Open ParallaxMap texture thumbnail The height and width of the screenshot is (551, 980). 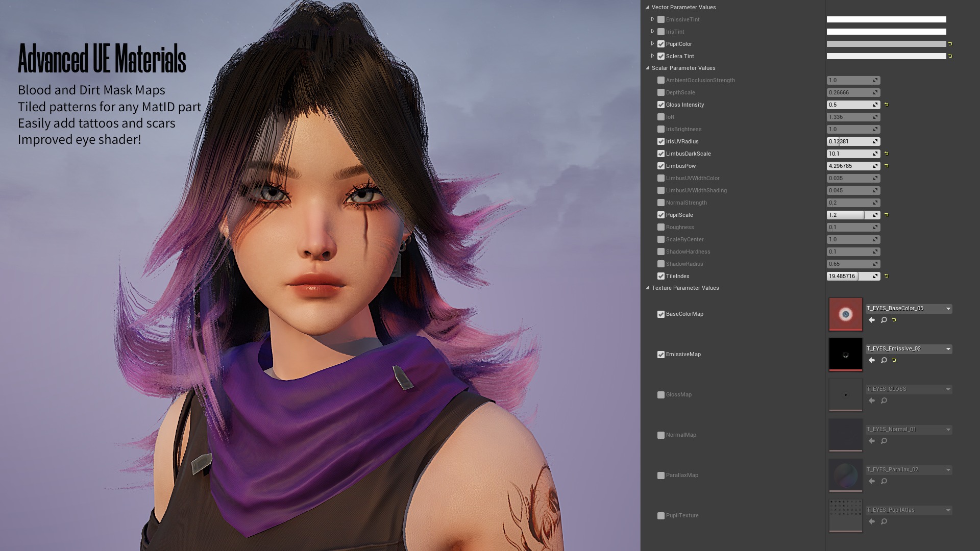click(x=845, y=475)
